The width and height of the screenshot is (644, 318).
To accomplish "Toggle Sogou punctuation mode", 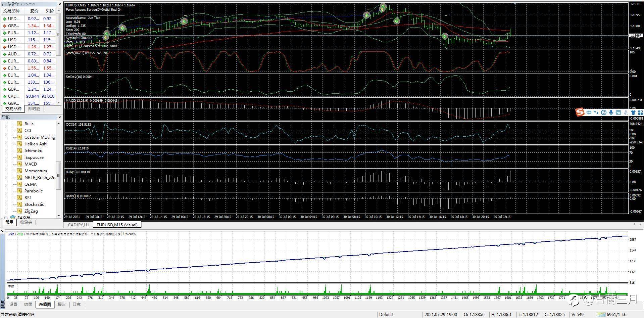I will coord(596,112).
